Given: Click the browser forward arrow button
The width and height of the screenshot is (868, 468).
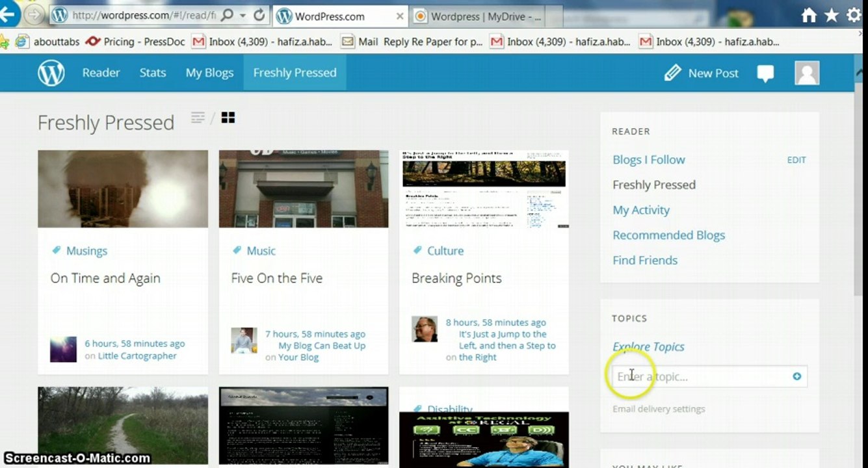Looking at the screenshot, I should 34,15.
